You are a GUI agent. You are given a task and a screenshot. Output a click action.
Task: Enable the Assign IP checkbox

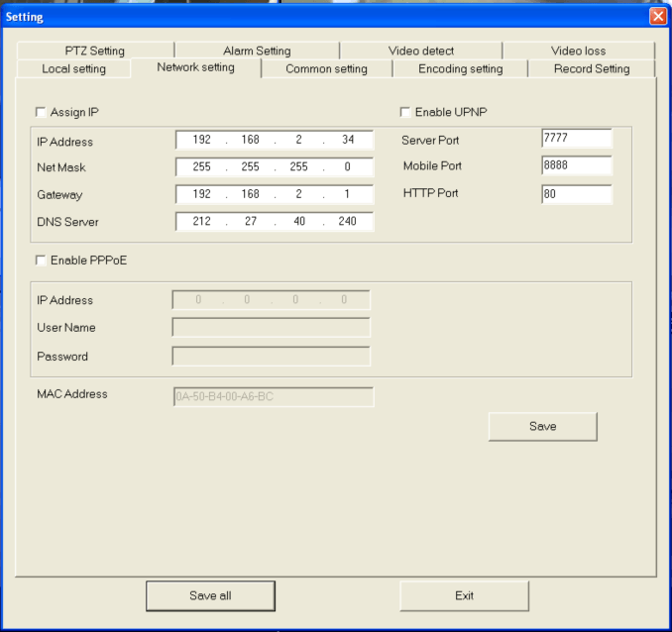(41, 112)
